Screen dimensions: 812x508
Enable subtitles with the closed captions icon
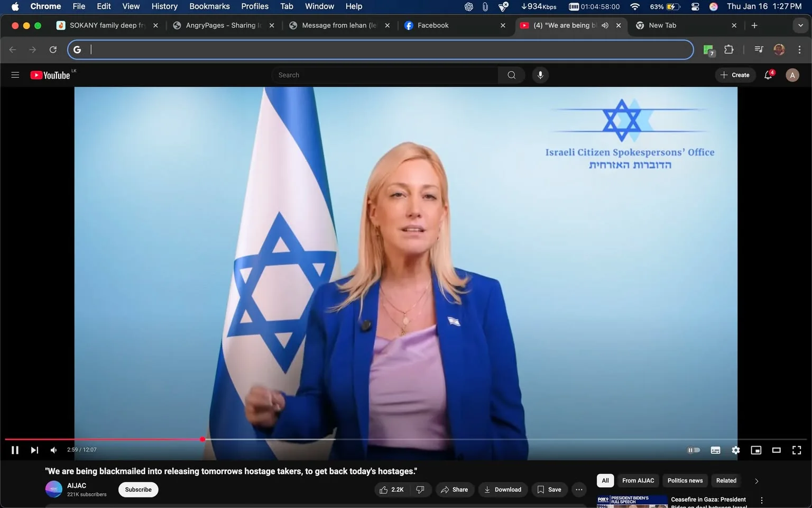(x=715, y=450)
